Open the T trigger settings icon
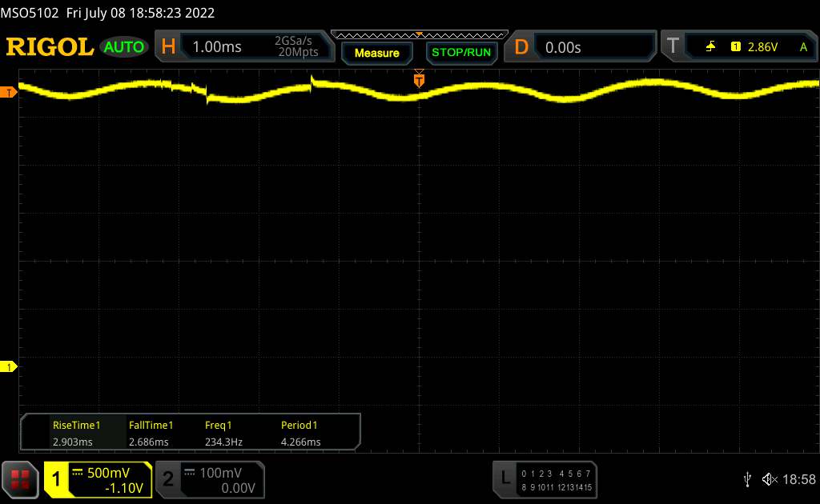820x504 pixels. (x=672, y=47)
